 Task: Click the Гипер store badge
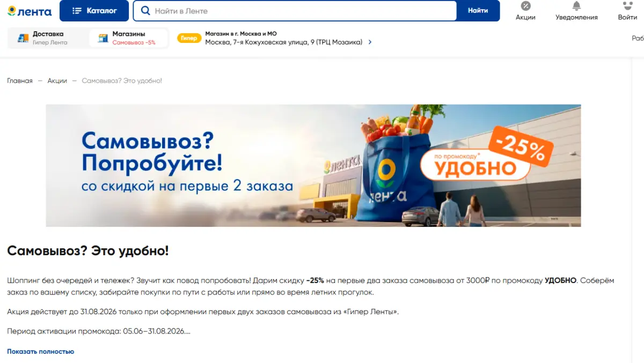point(189,38)
